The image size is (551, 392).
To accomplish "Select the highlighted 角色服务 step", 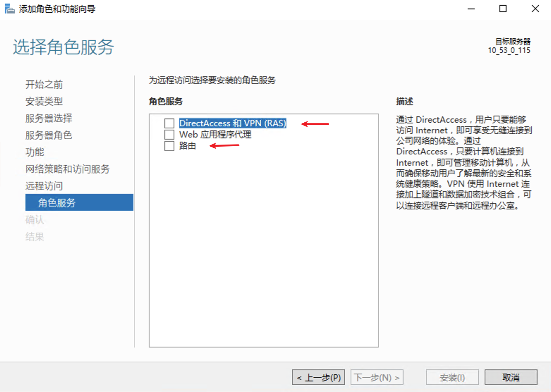I will click(x=56, y=202).
